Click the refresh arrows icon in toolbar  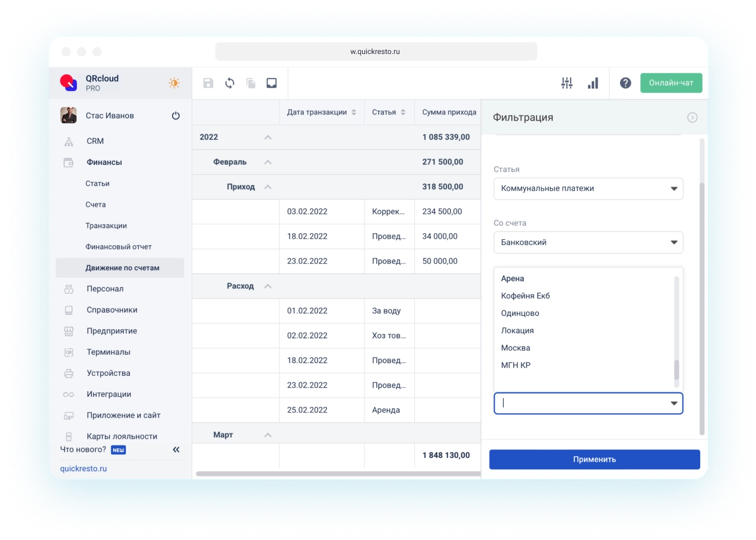[230, 83]
